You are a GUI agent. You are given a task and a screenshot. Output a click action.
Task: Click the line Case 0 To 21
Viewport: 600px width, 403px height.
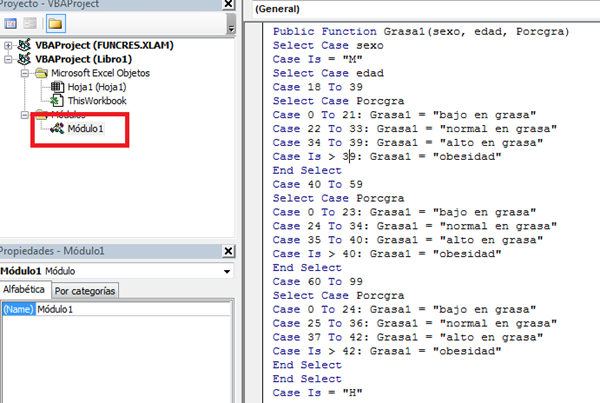click(x=404, y=115)
